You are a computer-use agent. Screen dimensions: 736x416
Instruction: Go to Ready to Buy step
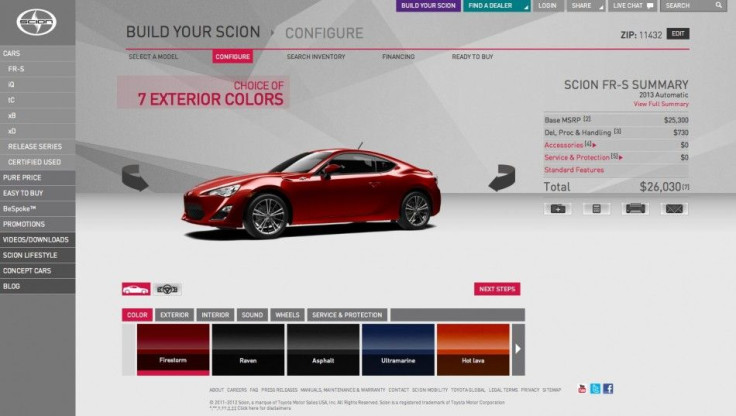(x=472, y=56)
